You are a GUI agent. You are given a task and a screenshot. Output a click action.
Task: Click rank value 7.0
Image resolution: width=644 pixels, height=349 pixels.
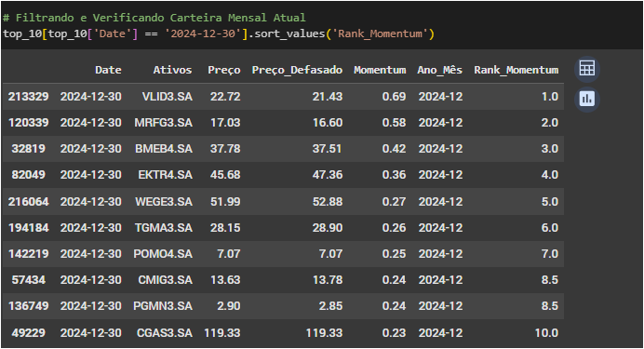pyautogui.click(x=550, y=254)
